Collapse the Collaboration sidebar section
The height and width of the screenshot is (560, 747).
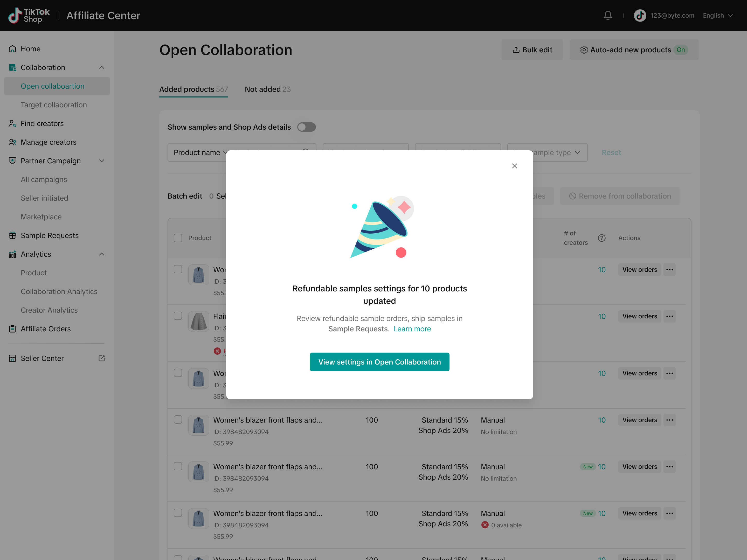click(102, 67)
